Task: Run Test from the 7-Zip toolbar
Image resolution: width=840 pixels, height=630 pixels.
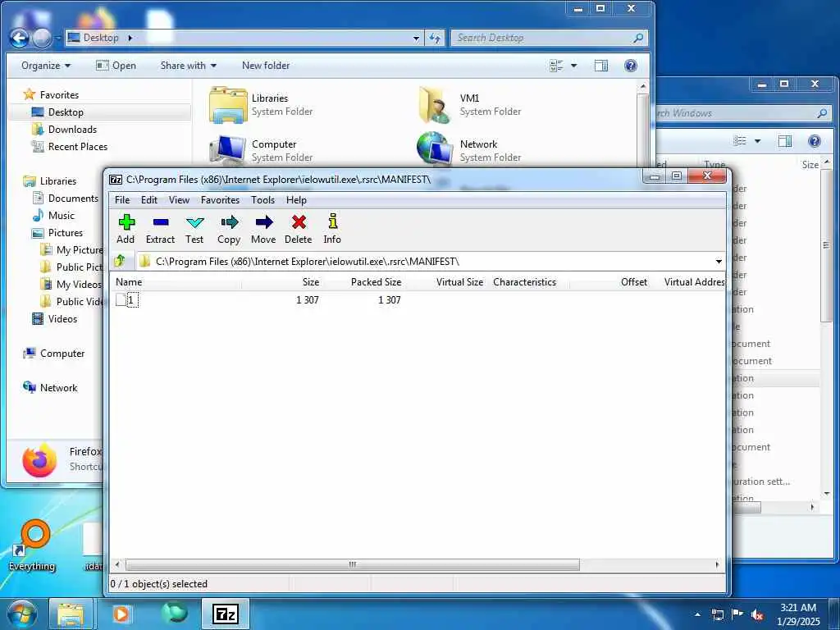Action: pos(194,230)
